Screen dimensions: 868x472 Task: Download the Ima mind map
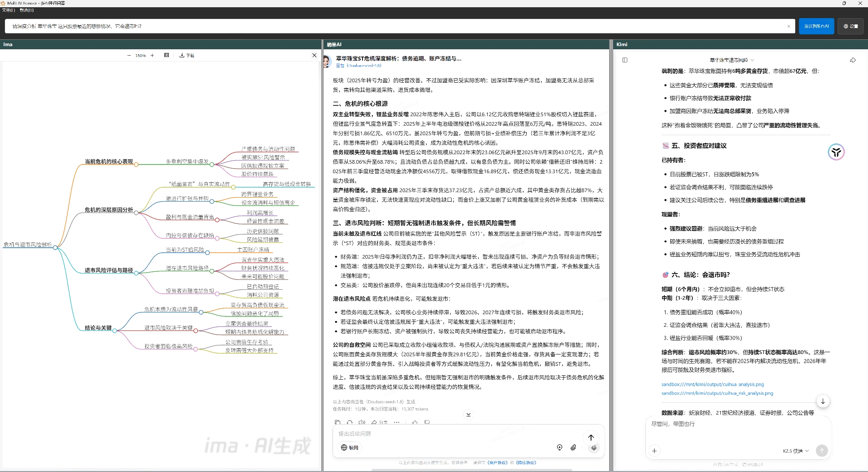tap(187, 56)
